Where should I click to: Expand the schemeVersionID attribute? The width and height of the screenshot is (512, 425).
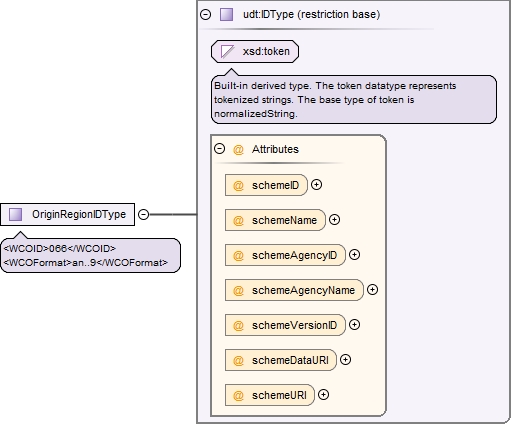[x=354, y=325]
